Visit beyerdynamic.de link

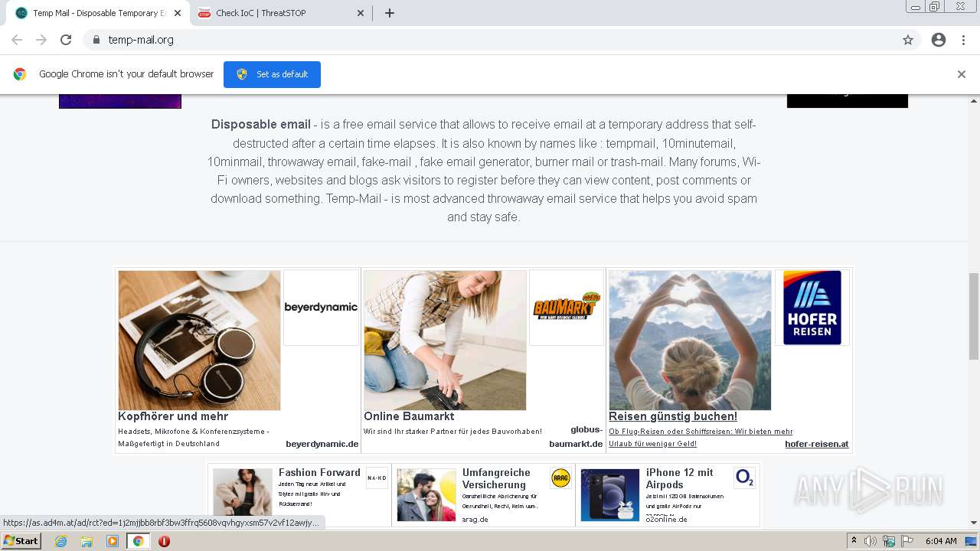point(322,444)
